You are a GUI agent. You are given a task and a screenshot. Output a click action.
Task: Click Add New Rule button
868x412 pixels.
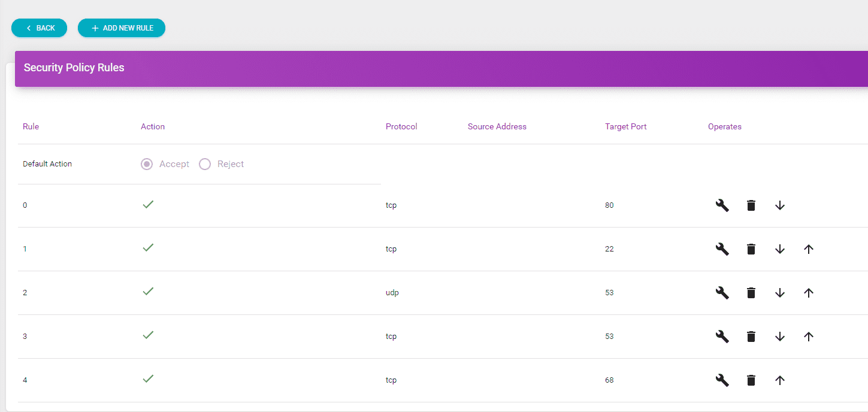click(x=122, y=28)
